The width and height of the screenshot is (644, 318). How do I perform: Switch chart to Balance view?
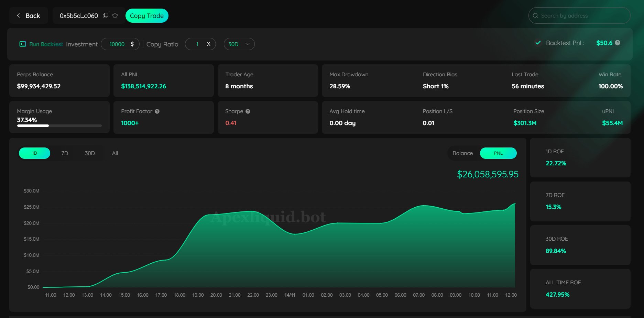point(462,153)
